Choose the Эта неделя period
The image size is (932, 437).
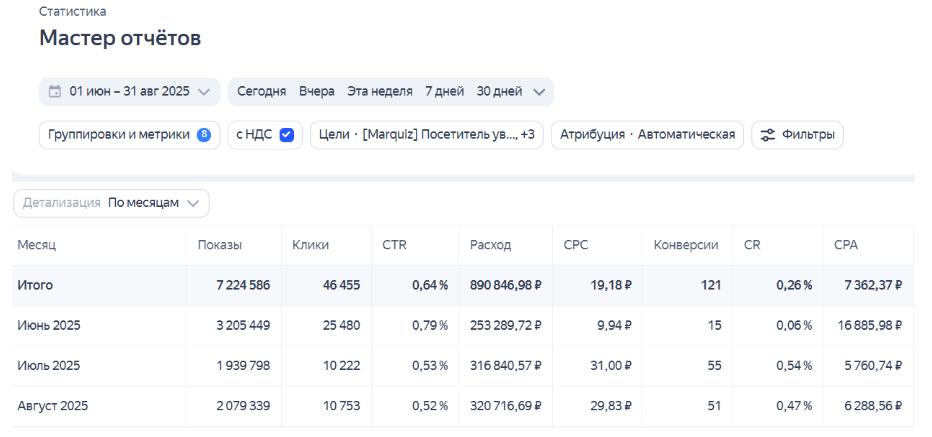[x=379, y=92]
